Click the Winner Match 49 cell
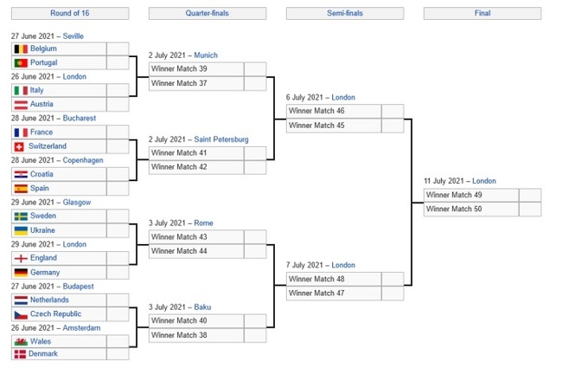The image size is (588, 368). tap(470, 195)
